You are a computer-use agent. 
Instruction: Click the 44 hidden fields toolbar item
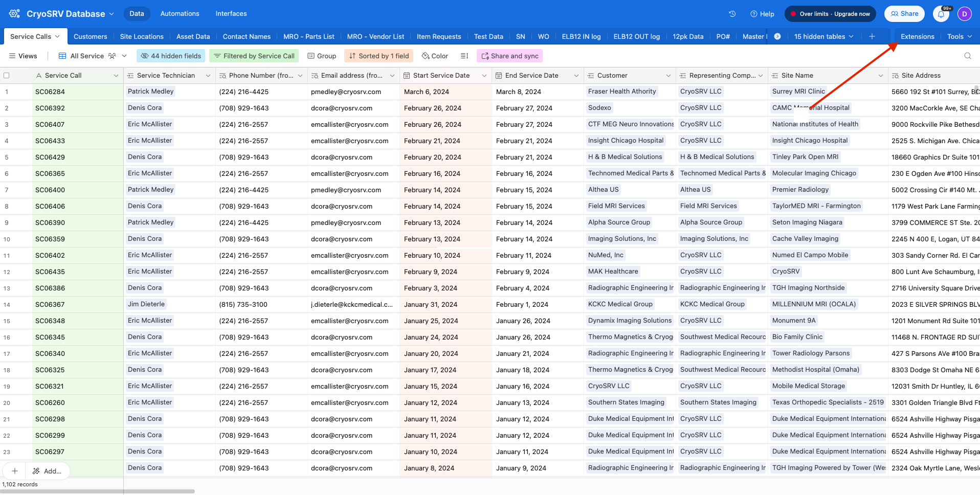[170, 55]
